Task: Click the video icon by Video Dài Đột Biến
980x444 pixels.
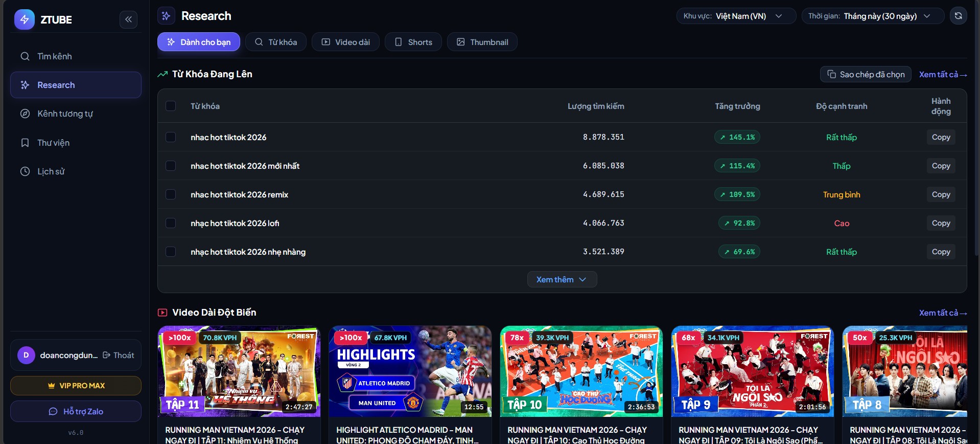Action: pyautogui.click(x=162, y=313)
